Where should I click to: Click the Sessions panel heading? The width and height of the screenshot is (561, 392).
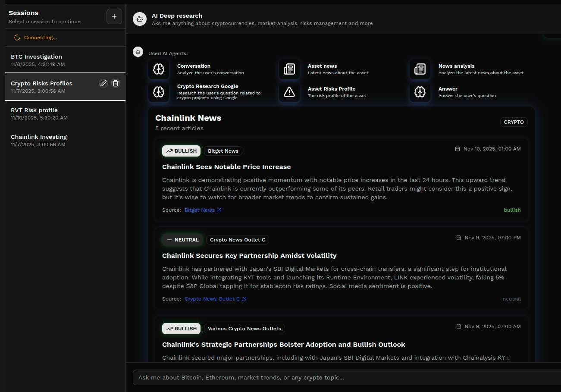(23, 13)
